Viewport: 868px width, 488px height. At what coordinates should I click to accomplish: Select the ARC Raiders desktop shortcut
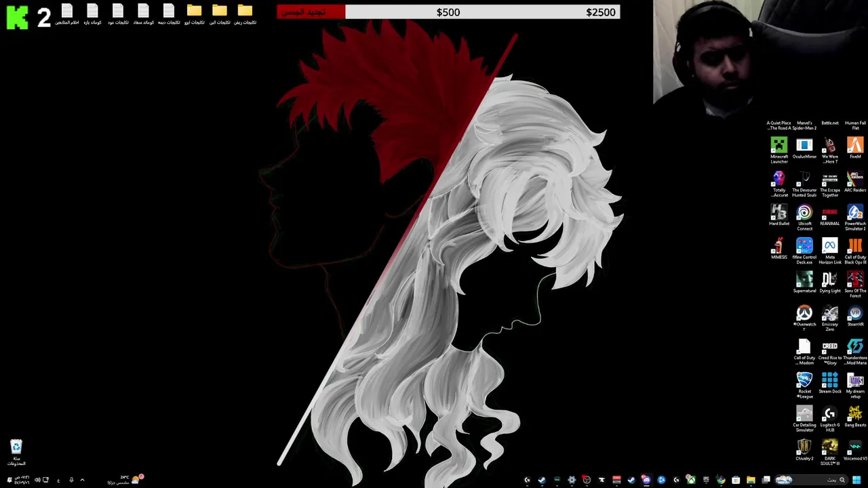point(855,182)
